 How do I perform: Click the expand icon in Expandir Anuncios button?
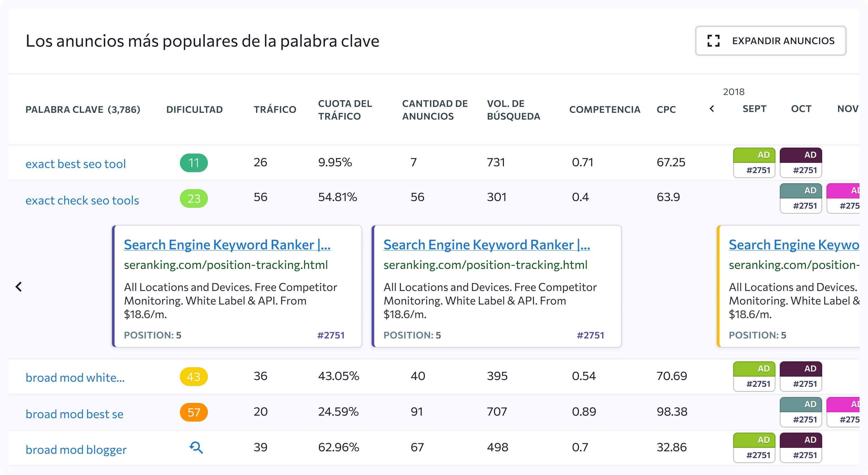713,41
